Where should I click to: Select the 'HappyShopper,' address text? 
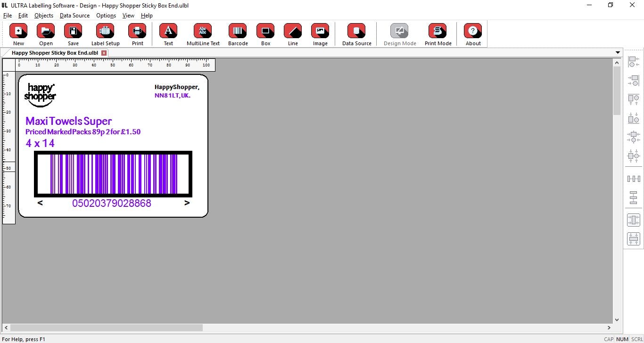click(177, 87)
